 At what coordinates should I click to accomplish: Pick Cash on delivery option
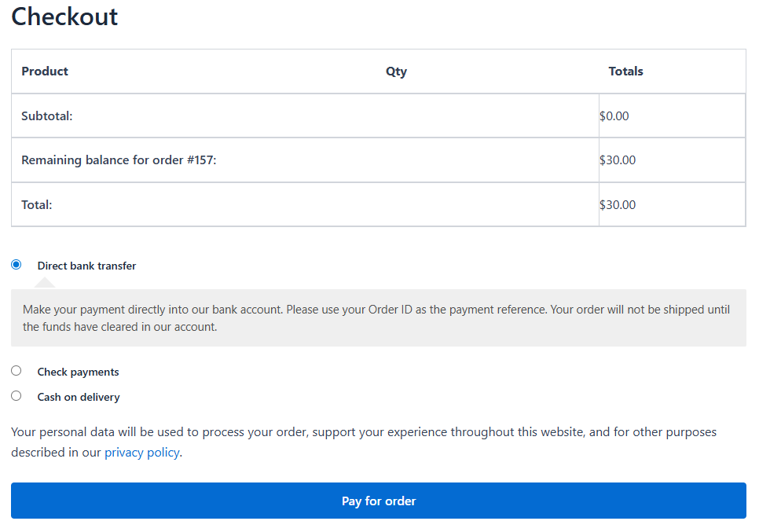pyautogui.click(x=16, y=395)
